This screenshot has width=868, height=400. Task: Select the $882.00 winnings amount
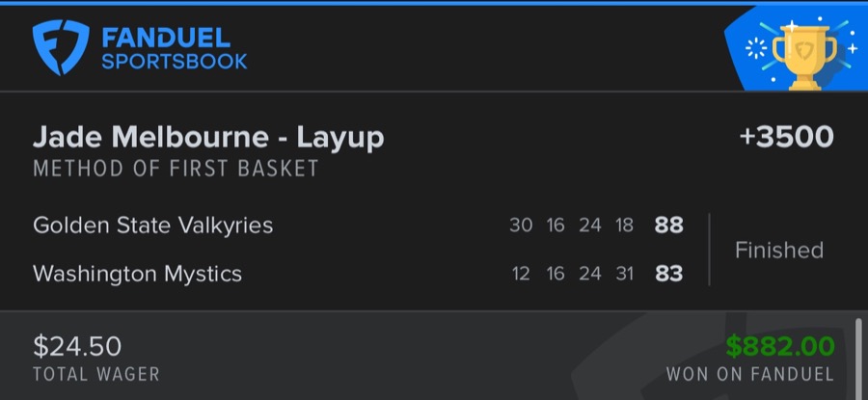(x=779, y=346)
